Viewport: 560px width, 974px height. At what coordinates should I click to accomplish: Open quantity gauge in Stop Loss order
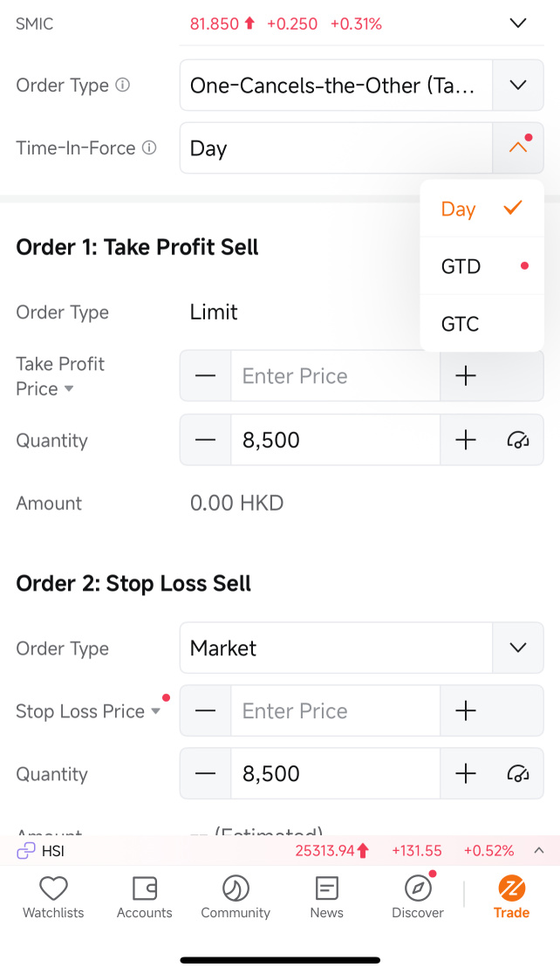pyautogui.click(x=518, y=773)
